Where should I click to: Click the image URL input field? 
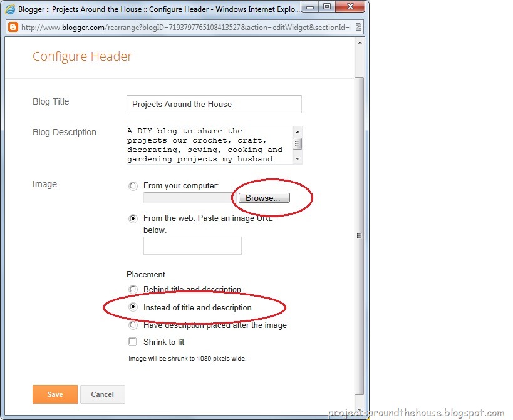(x=192, y=245)
